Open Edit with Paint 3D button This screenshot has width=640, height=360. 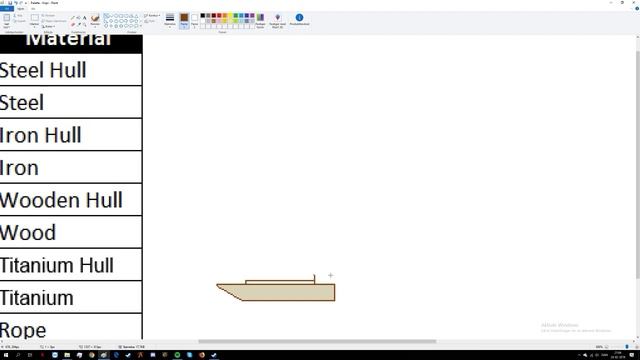click(x=278, y=20)
